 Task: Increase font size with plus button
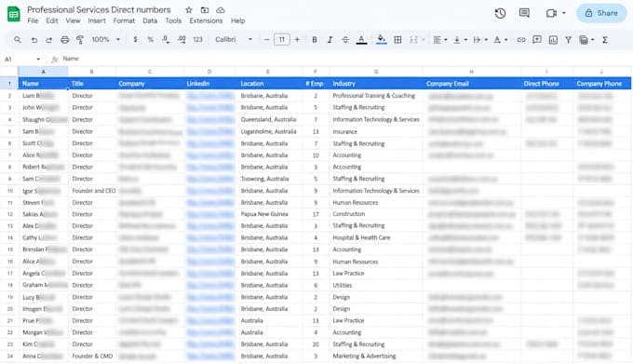(297, 39)
